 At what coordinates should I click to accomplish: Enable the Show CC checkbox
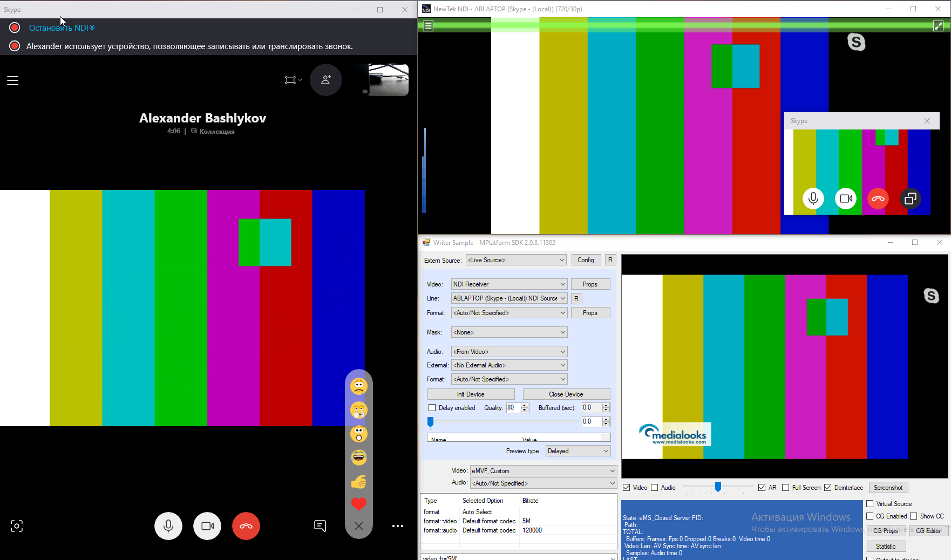(x=914, y=516)
